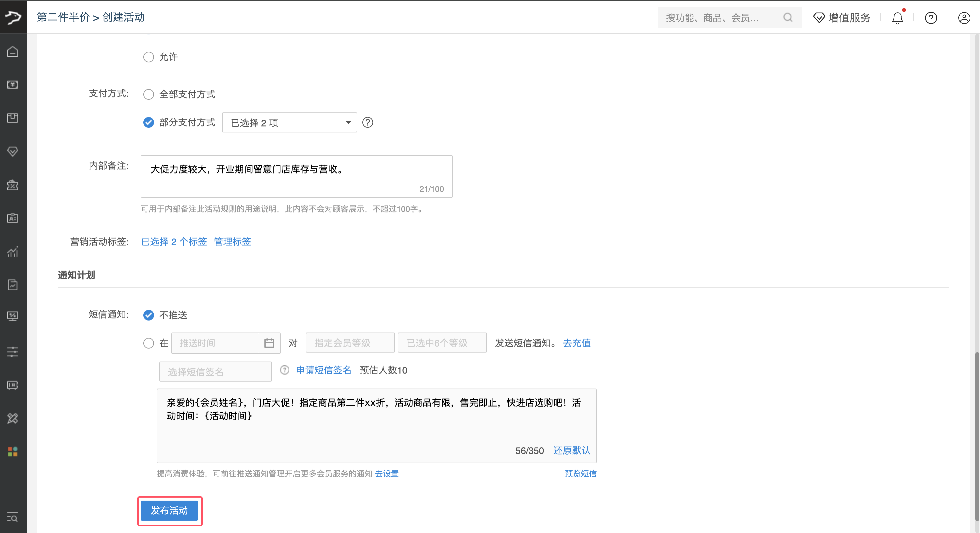This screenshot has height=533, width=980.
Task: Click the 发送短信通知。 text
Action: pos(526,343)
